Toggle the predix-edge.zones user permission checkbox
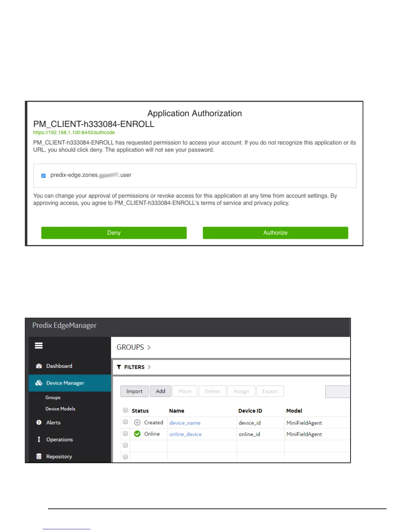The image size is (411, 532). [x=43, y=176]
